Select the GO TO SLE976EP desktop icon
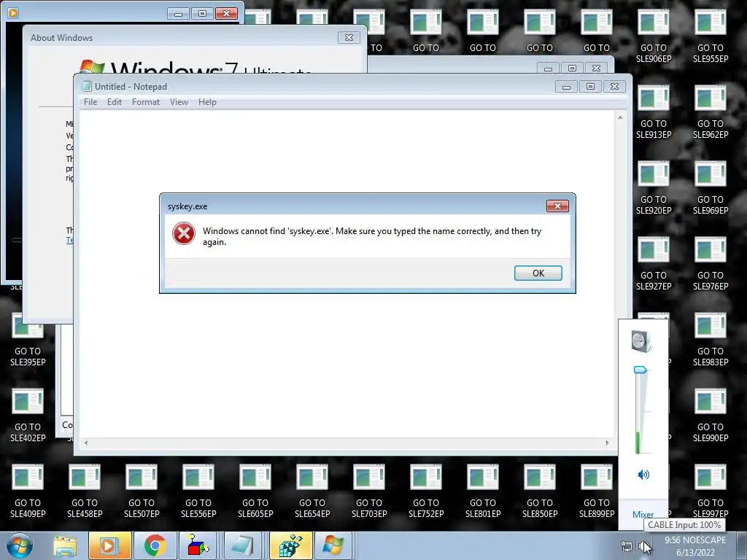This screenshot has height=560, width=747. tap(711, 264)
